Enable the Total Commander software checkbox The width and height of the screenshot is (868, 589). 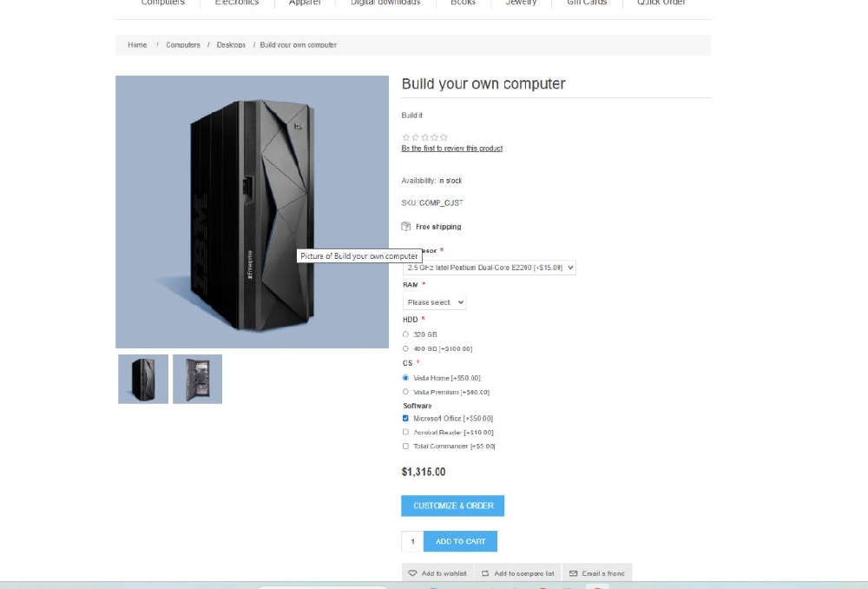pos(405,446)
